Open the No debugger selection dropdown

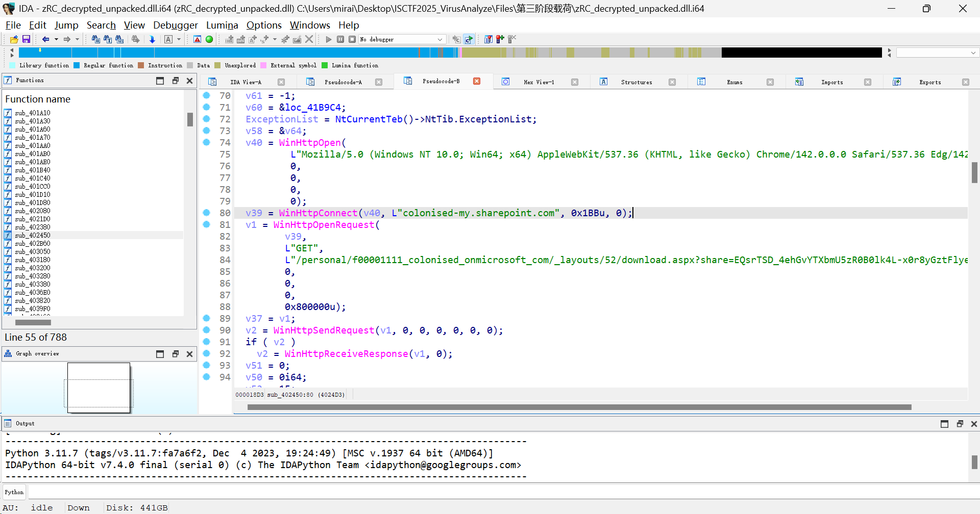[x=402, y=39]
